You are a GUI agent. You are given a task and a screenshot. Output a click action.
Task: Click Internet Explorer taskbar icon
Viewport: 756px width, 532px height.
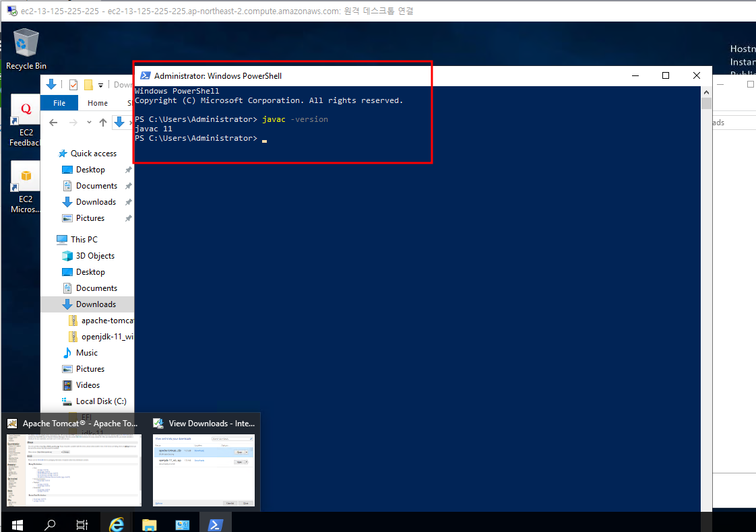pos(117,525)
